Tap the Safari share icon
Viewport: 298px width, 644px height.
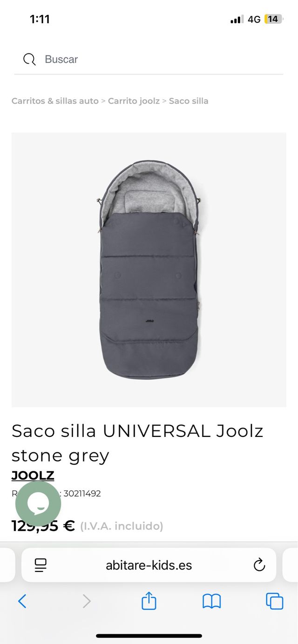(149, 601)
